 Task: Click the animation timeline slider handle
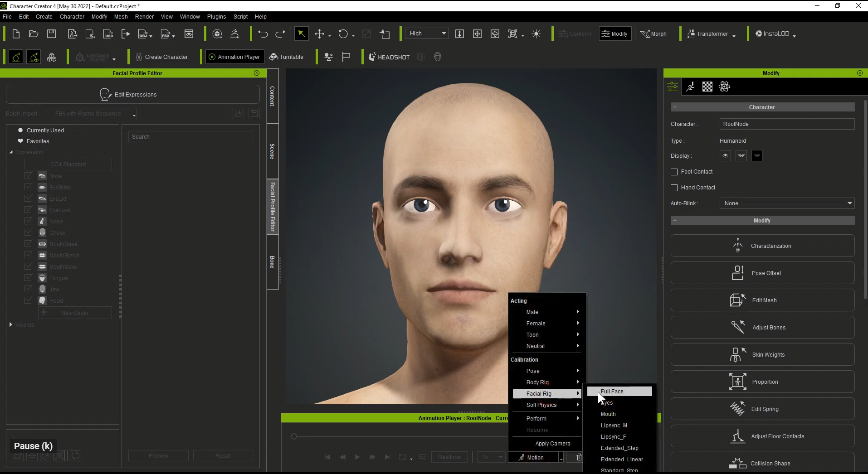pyautogui.click(x=294, y=436)
